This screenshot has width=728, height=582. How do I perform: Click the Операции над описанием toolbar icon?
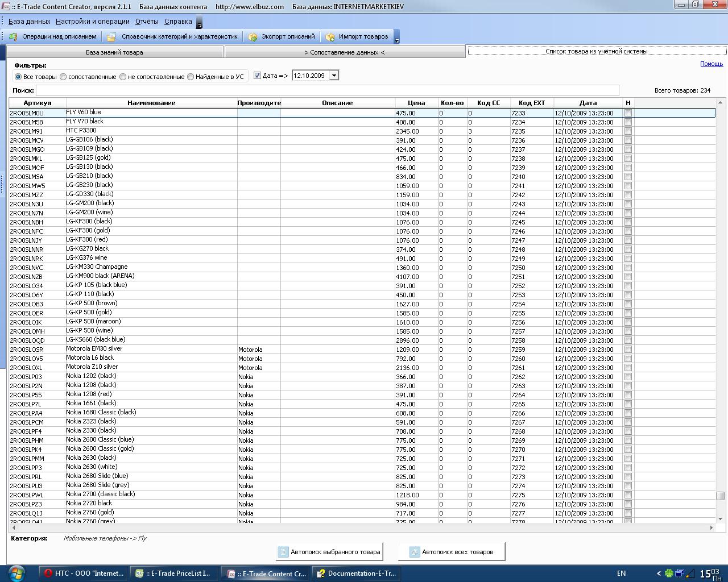point(13,37)
